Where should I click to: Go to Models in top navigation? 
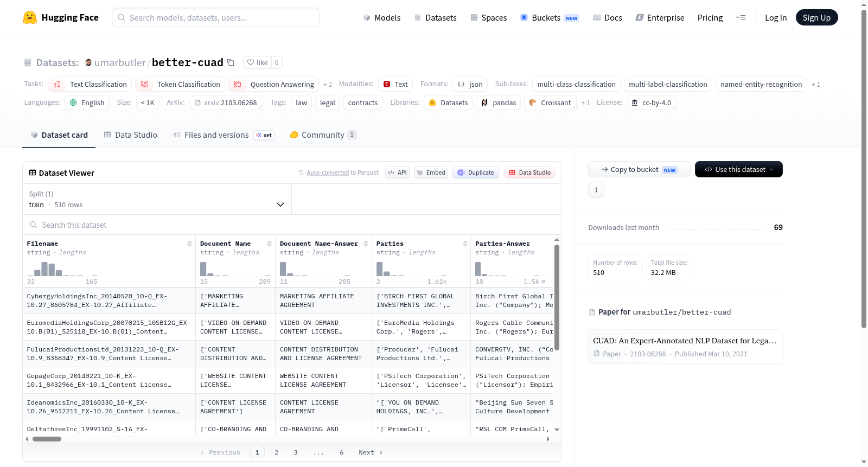click(x=382, y=17)
